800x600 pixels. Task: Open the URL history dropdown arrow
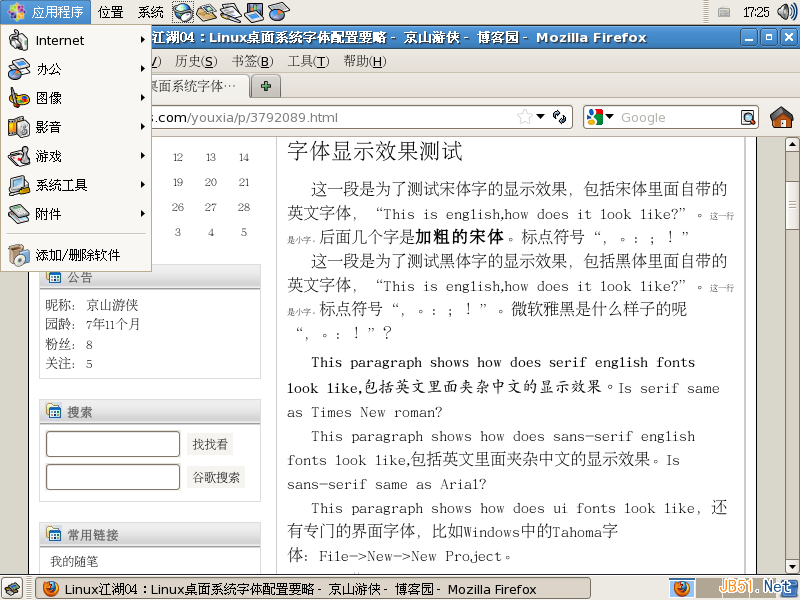[x=541, y=117]
